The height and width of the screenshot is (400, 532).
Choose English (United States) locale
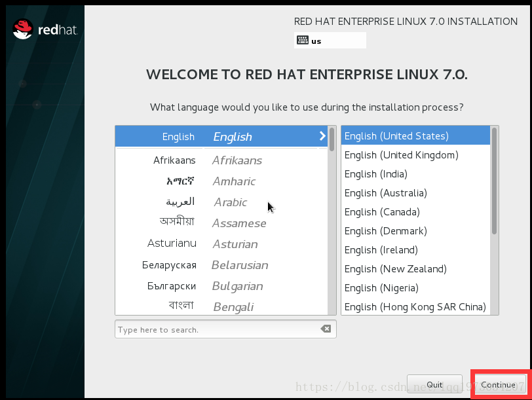coord(415,136)
